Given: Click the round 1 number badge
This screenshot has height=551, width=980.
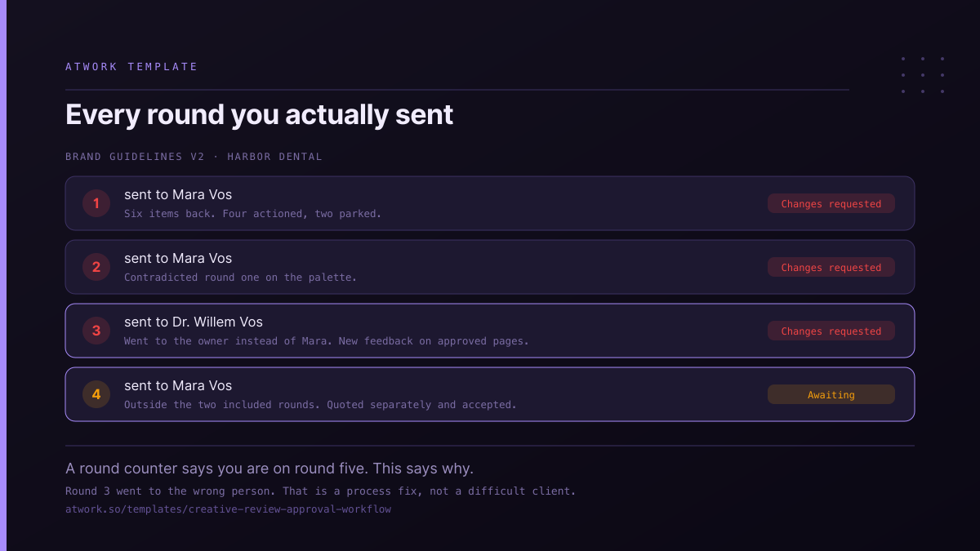Looking at the screenshot, I should (x=96, y=203).
